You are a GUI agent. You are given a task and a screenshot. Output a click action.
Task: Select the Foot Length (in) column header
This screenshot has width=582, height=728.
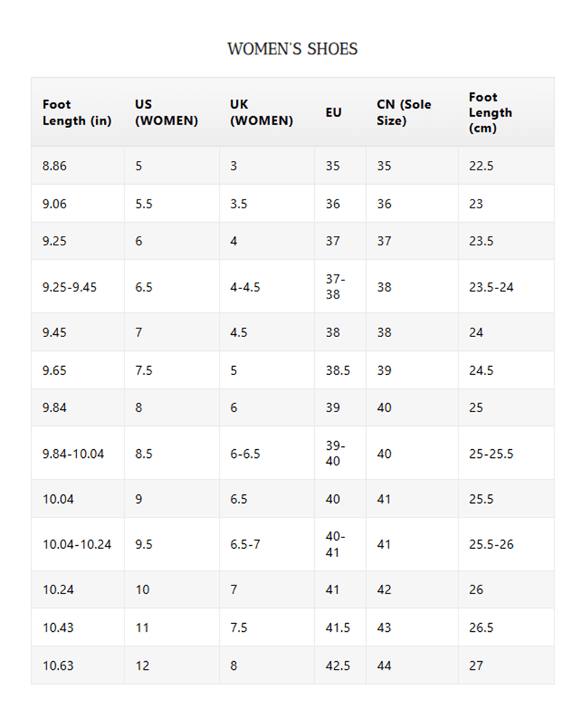tap(76, 113)
